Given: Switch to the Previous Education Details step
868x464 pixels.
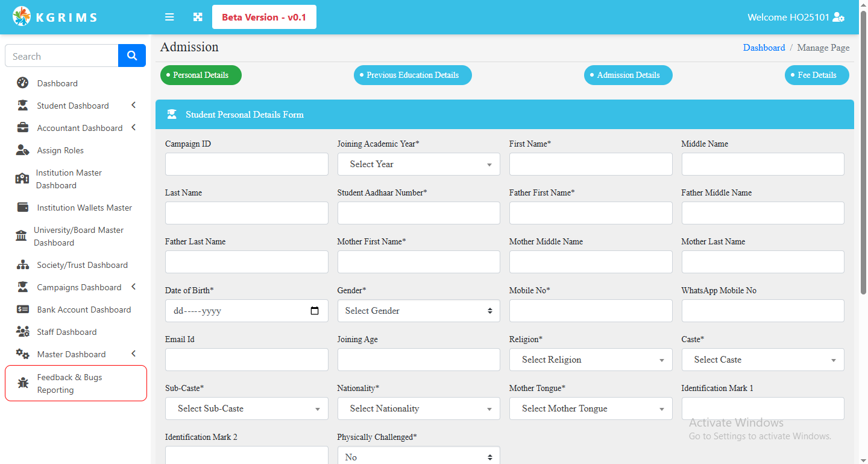Looking at the screenshot, I should point(412,75).
